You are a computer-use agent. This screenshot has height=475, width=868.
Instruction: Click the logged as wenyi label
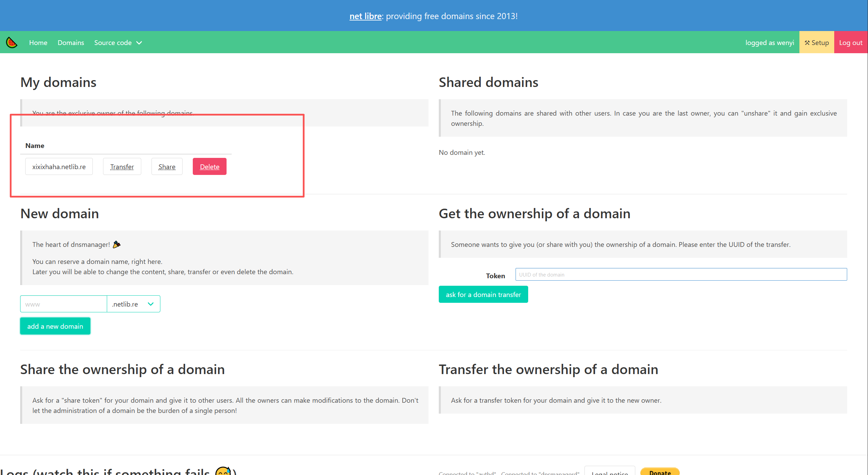(769, 43)
